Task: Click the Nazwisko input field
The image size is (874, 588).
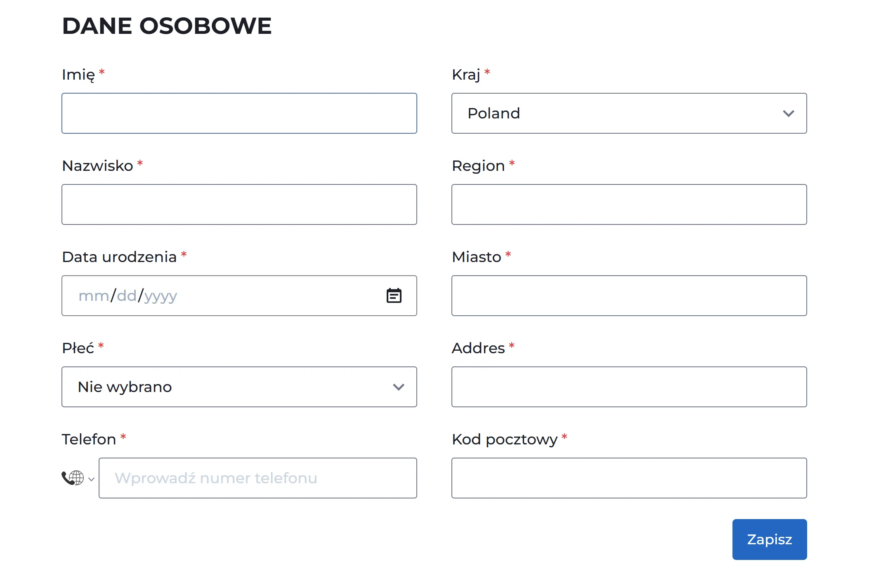Action: pyautogui.click(x=239, y=204)
